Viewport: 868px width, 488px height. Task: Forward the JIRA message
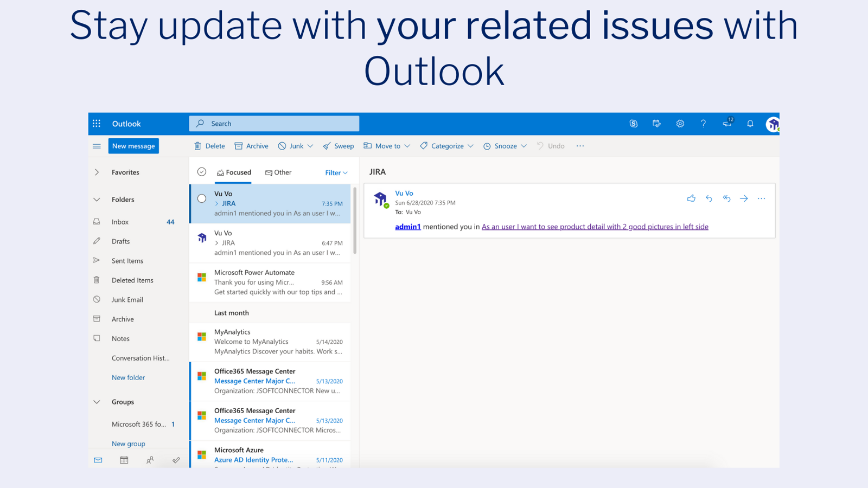tap(744, 198)
